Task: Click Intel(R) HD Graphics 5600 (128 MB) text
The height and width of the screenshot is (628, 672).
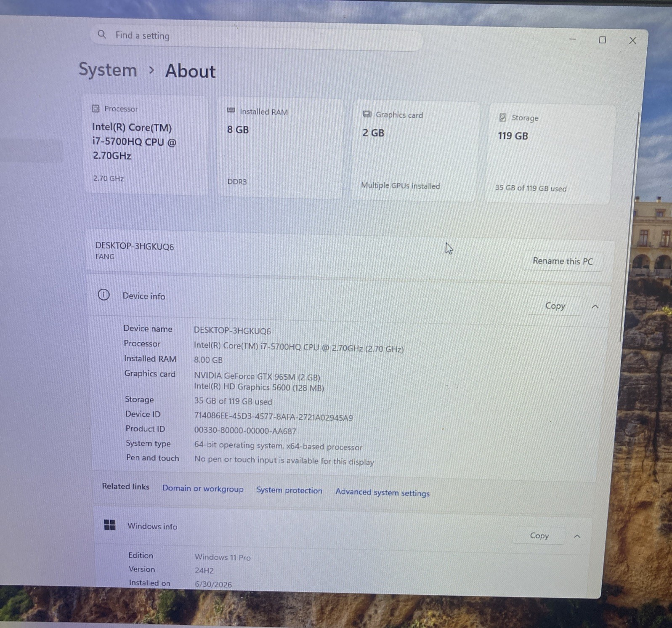Action: (259, 387)
